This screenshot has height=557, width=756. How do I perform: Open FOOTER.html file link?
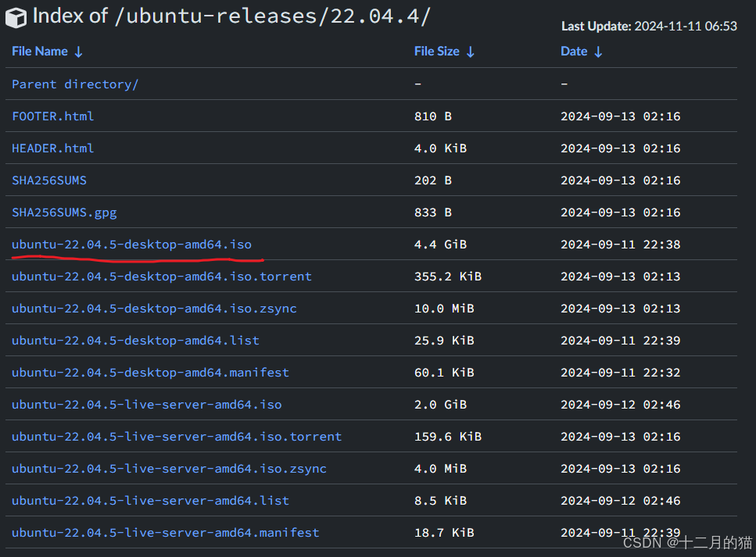tap(52, 116)
